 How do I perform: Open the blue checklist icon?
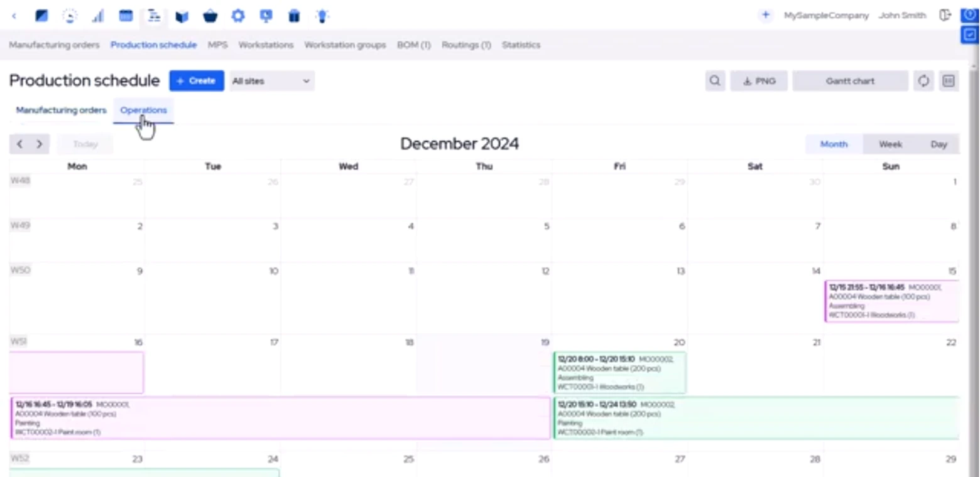tap(970, 35)
